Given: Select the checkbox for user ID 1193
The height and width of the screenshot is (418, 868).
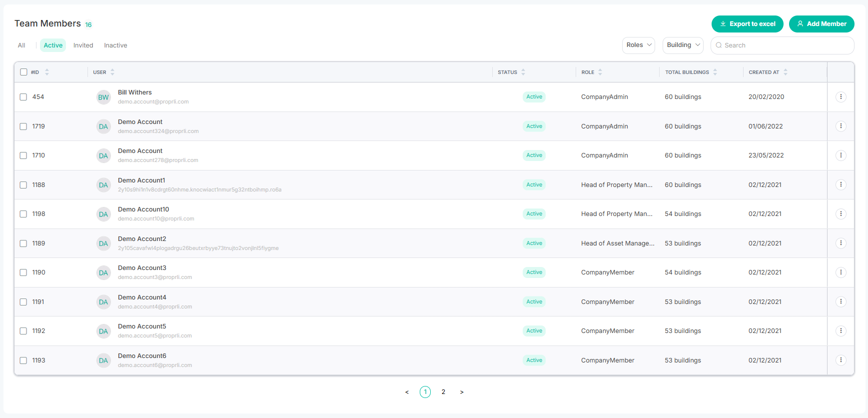Looking at the screenshot, I should click(23, 360).
